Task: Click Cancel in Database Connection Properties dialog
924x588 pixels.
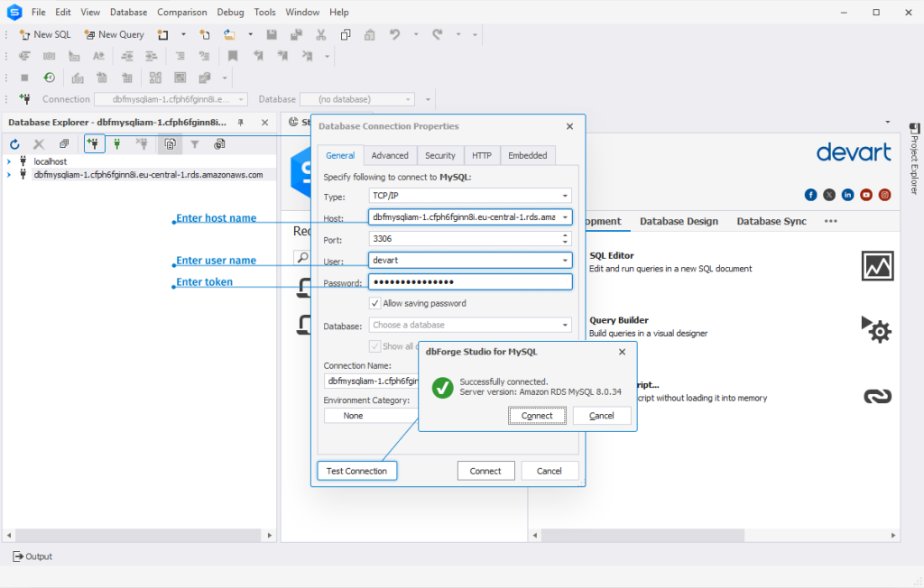Action: [x=550, y=471]
